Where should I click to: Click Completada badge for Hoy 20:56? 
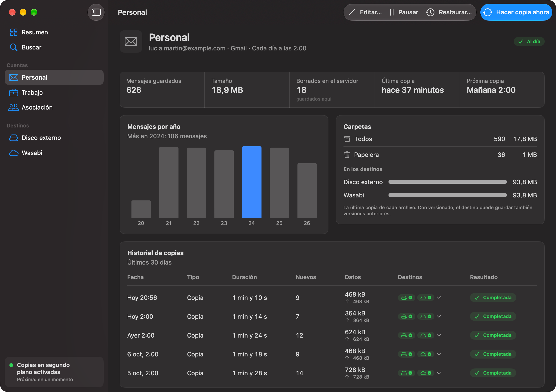[493, 298]
